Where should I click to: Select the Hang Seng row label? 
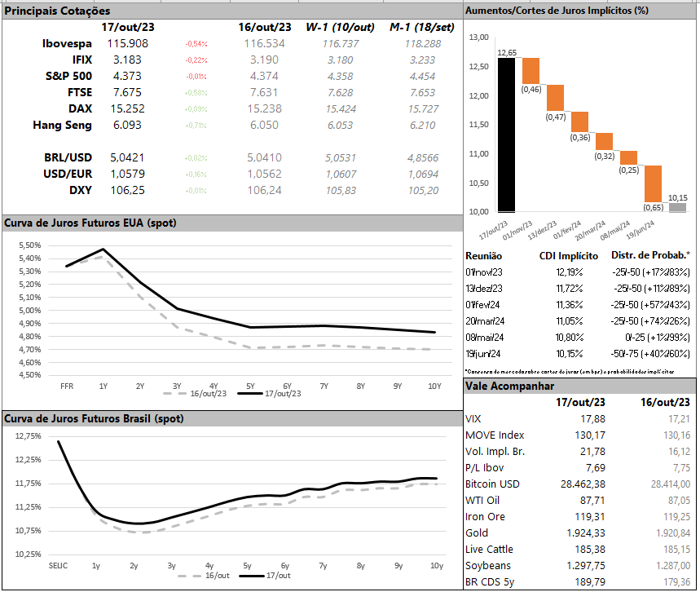tap(62, 125)
